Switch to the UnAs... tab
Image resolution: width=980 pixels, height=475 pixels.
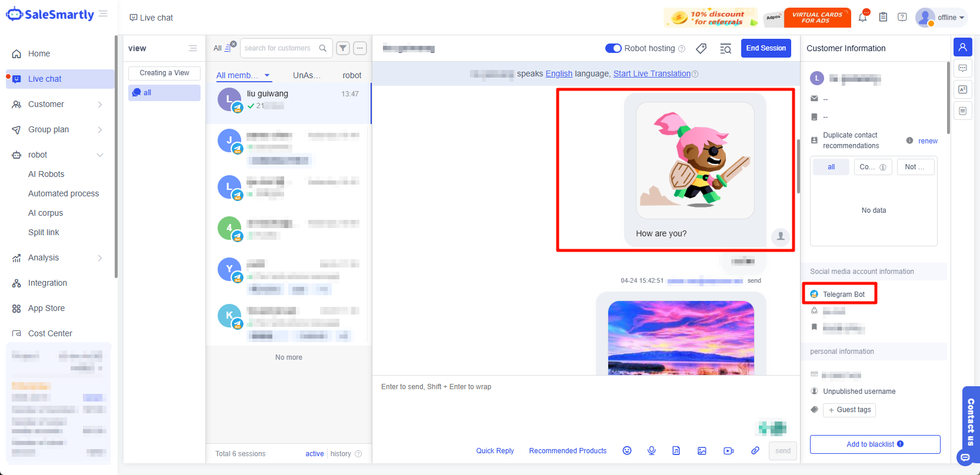(306, 75)
